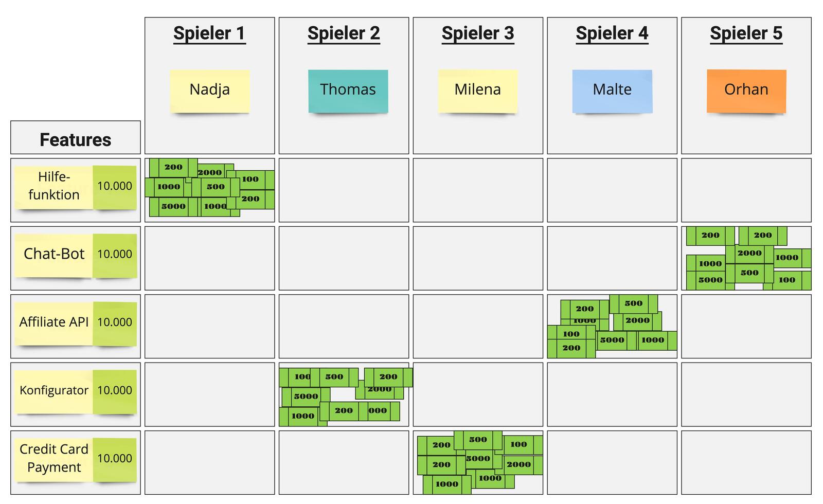This screenshot has height=504, width=823.
Task: Select the Features header box
Action: (75, 139)
